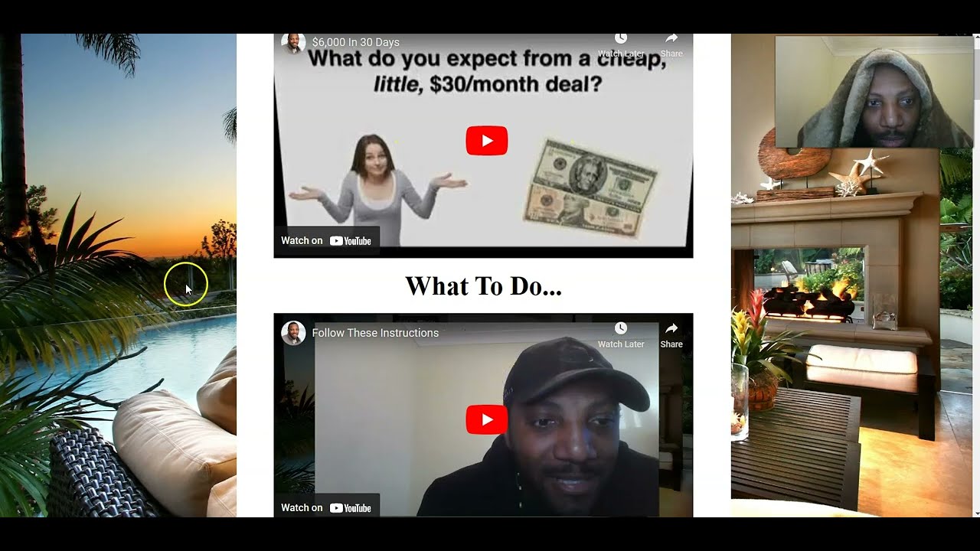
Task: Play the '$6,000 In 30 Days' video
Action: pyautogui.click(x=486, y=141)
